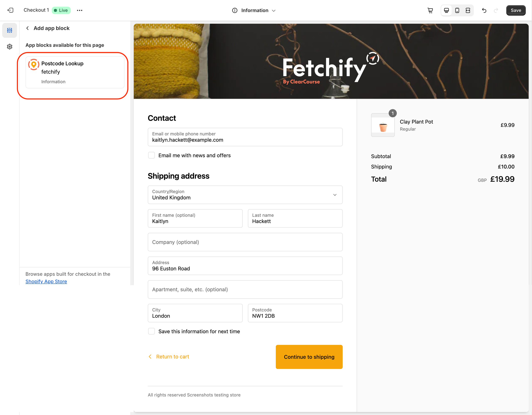The width and height of the screenshot is (532, 415).
Task: Click the undo arrow icon
Action: (484, 10)
